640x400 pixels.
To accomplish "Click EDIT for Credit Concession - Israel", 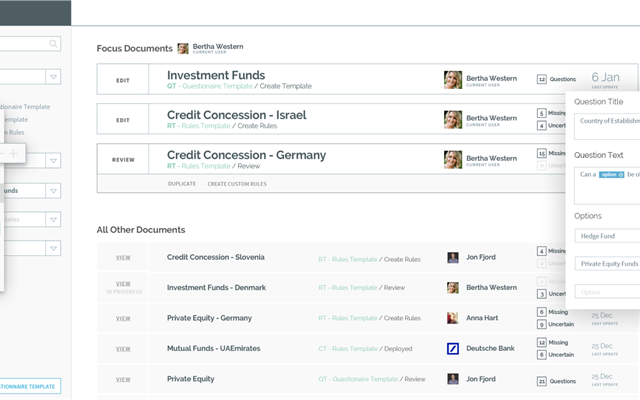I will 123,120.
